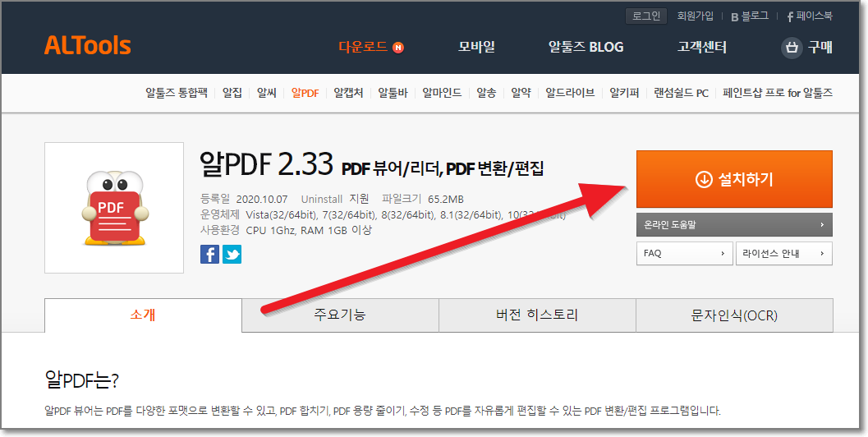Open 온라인 도움말
Image resolution: width=868 pixels, height=437 pixels.
734,225
